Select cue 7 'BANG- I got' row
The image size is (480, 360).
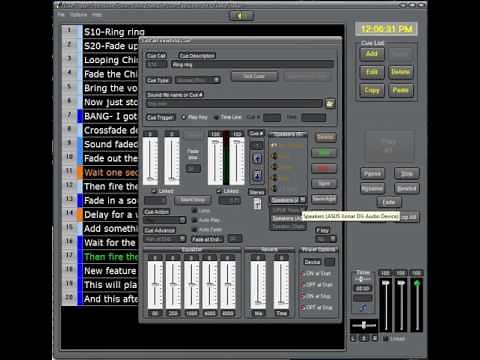point(100,116)
